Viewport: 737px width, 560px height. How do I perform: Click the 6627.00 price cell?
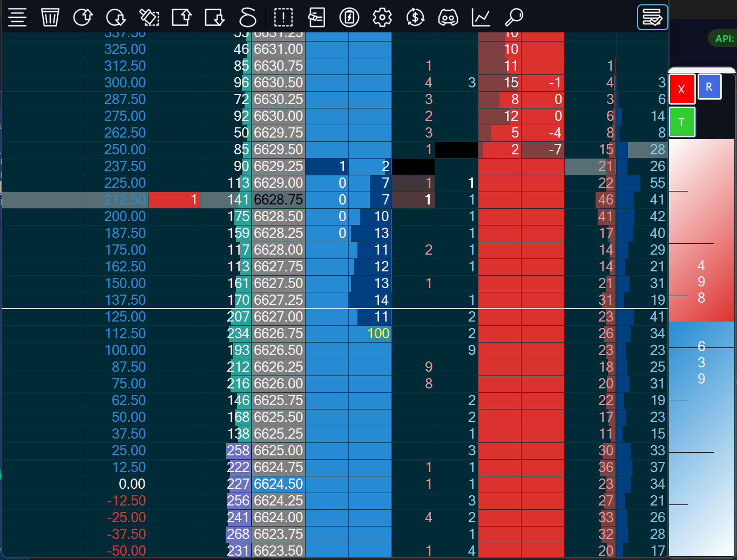click(278, 317)
